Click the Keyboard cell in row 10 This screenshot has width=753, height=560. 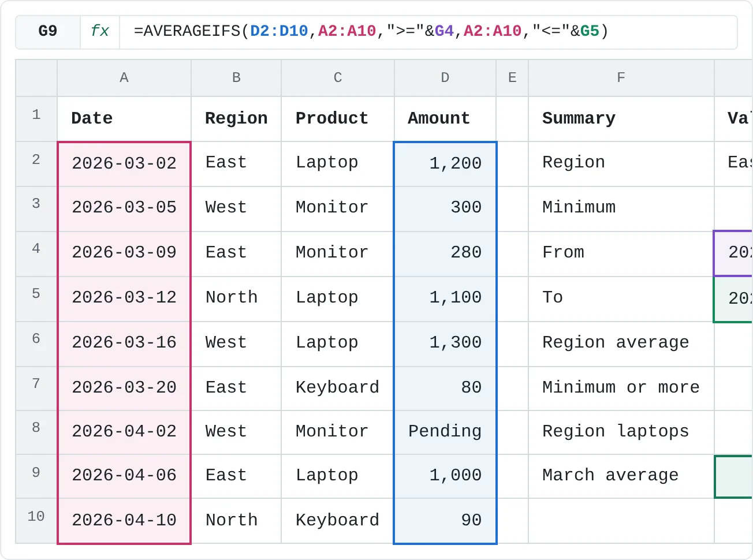coord(338,521)
